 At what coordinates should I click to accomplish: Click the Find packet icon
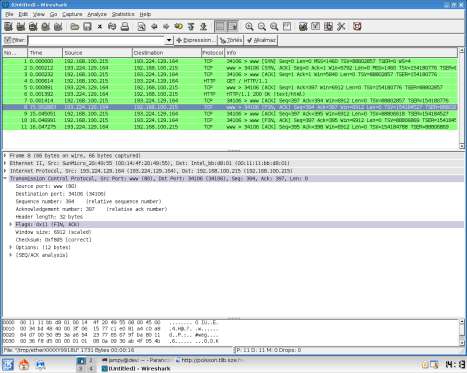[141, 27]
